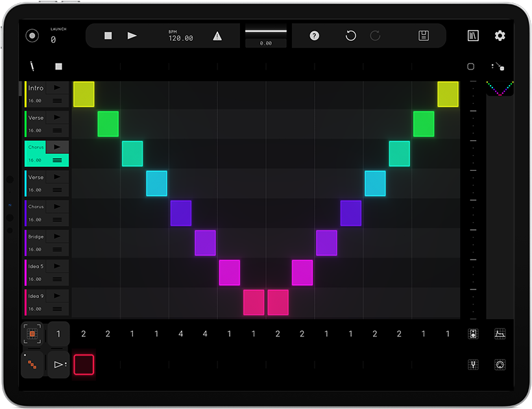Viewport: 532px width, 409px height.
Task: Open the Intro row handle lines
Action: pos(57,101)
